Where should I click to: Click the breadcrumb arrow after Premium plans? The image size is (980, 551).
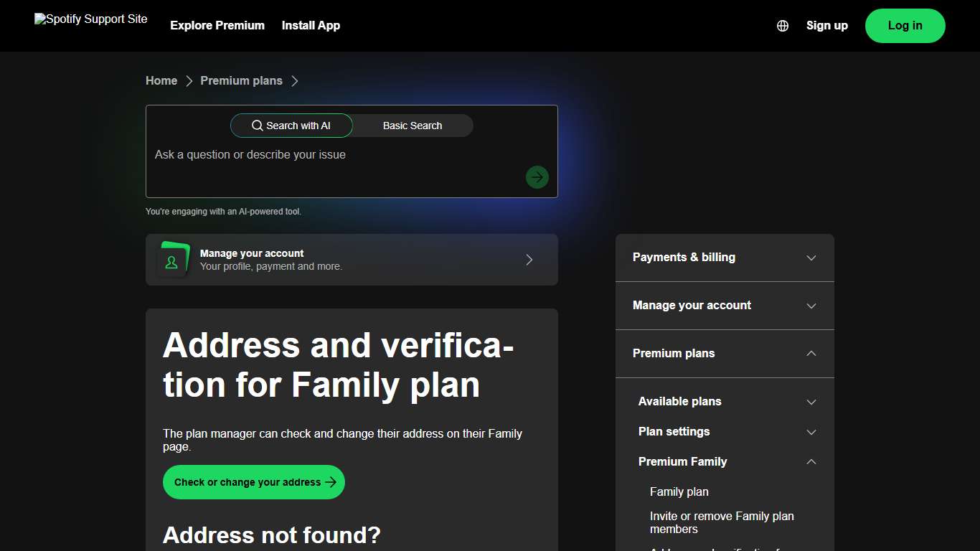tap(295, 81)
